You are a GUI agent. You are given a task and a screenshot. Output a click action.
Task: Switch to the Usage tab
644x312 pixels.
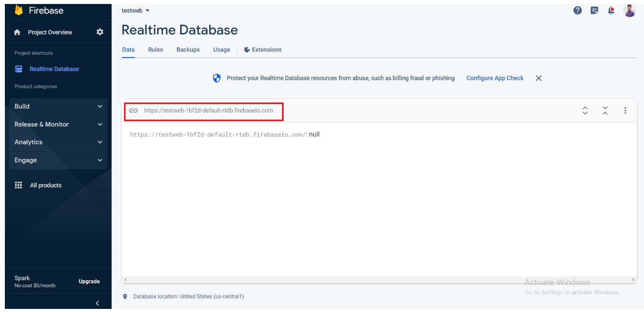[221, 49]
